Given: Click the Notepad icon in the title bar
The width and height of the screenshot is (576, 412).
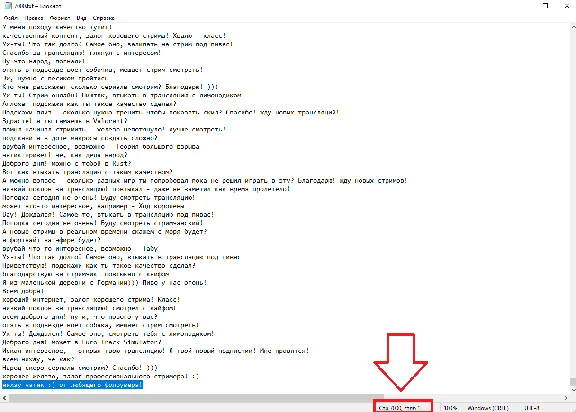Looking at the screenshot, I should click(8, 6).
